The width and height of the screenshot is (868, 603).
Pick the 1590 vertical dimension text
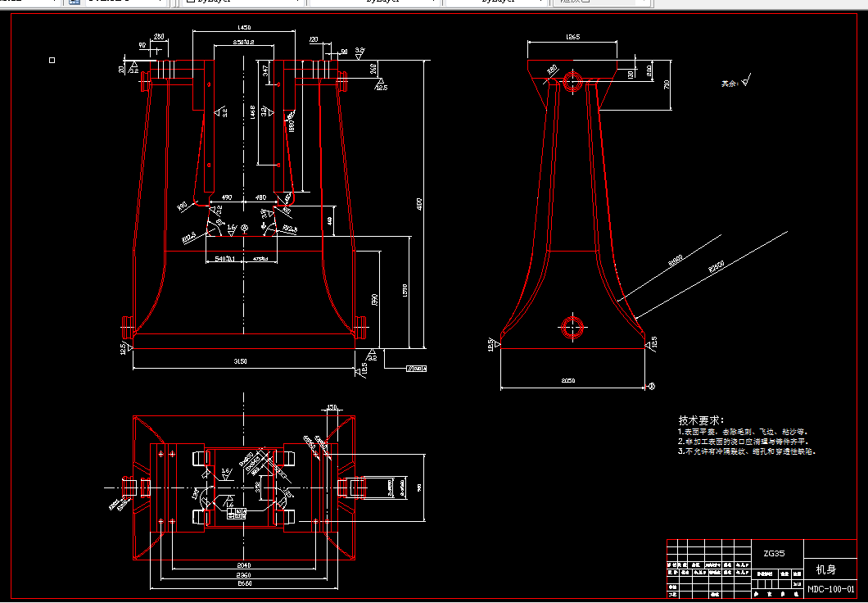(405, 290)
